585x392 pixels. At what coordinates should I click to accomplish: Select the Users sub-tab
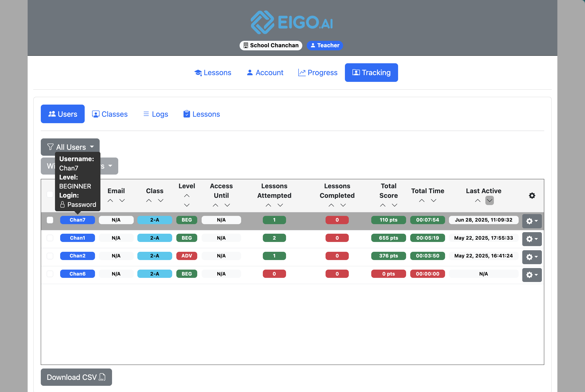pyautogui.click(x=63, y=114)
